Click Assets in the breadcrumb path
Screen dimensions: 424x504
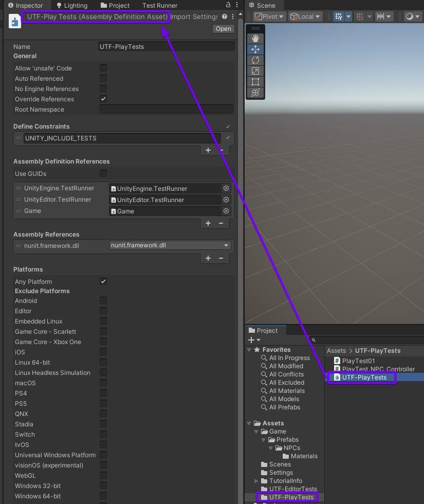click(x=336, y=351)
